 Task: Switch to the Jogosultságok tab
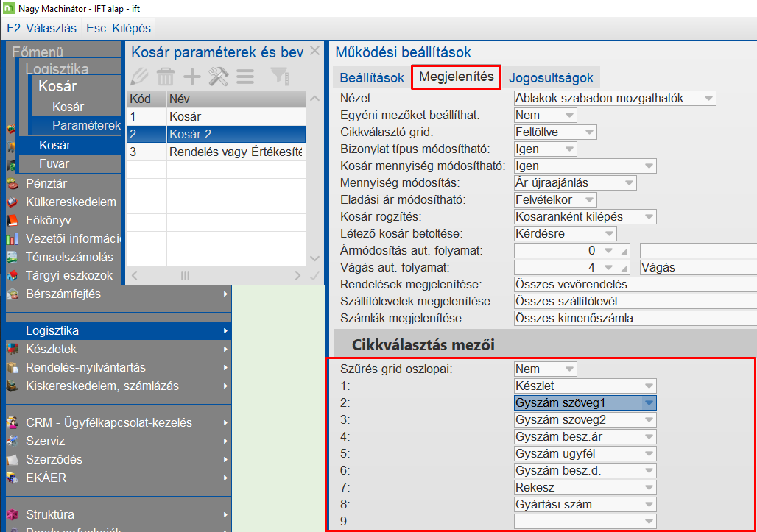coord(551,78)
